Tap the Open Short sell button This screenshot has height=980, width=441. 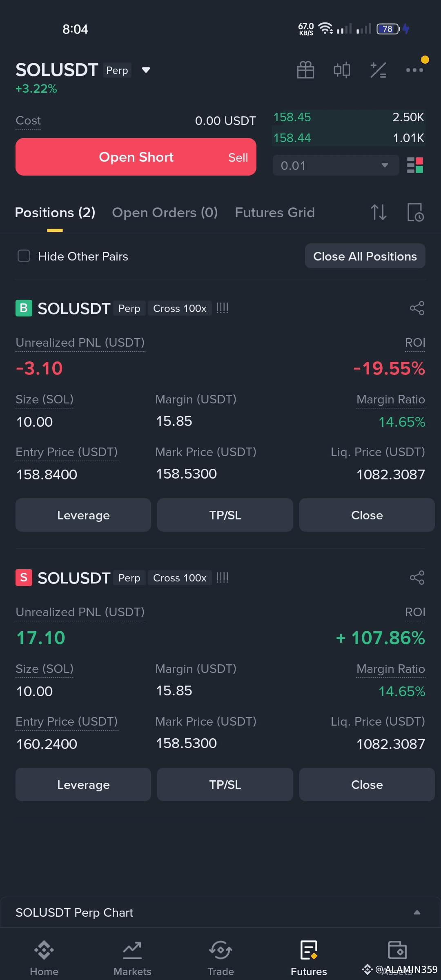136,157
